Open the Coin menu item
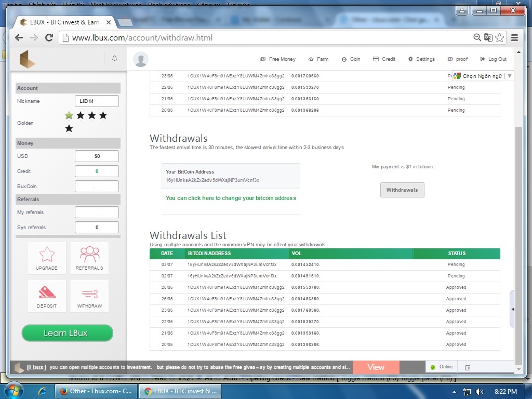This screenshot has width=532, height=399. coord(351,59)
